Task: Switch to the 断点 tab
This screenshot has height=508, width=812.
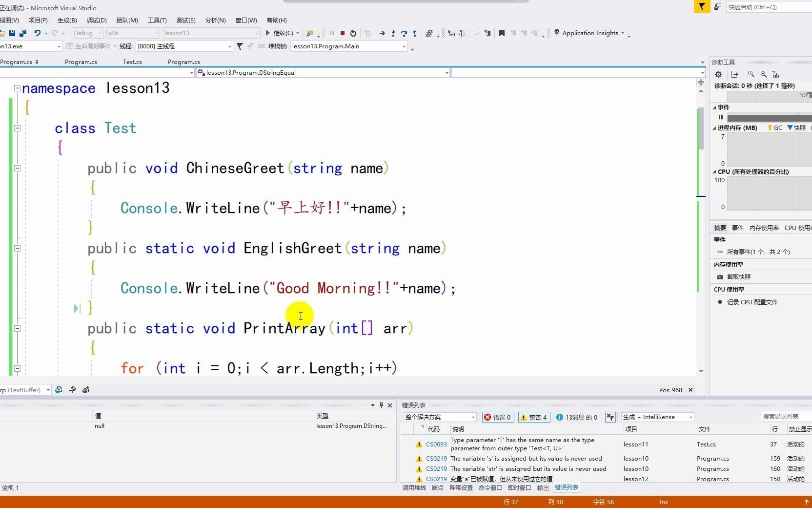Action: [x=438, y=488]
